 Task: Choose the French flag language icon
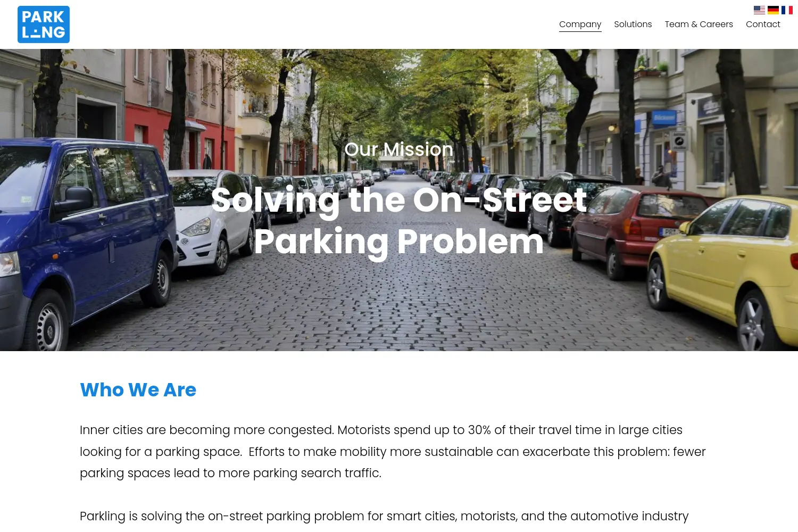pyautogui.click(x=787, y=10)
